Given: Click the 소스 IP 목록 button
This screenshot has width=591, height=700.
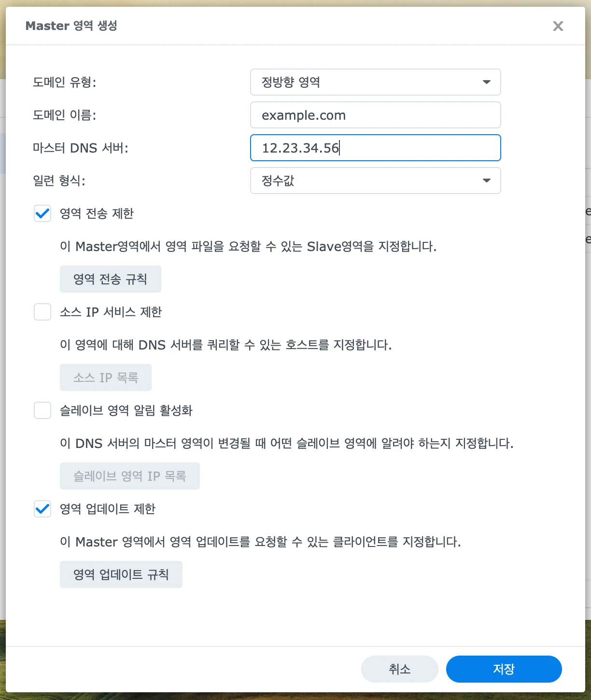Looking at the screenshot, I should coord(106,378).
